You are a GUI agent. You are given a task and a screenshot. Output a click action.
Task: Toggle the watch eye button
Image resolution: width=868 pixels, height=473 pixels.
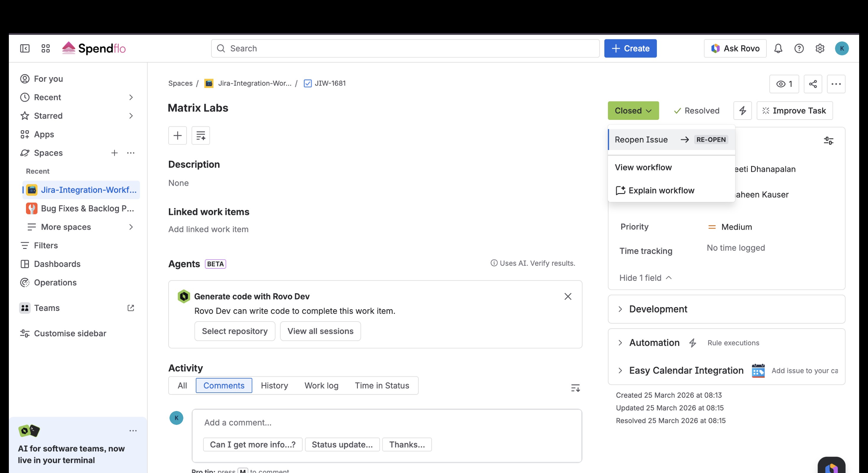point(784,84)
